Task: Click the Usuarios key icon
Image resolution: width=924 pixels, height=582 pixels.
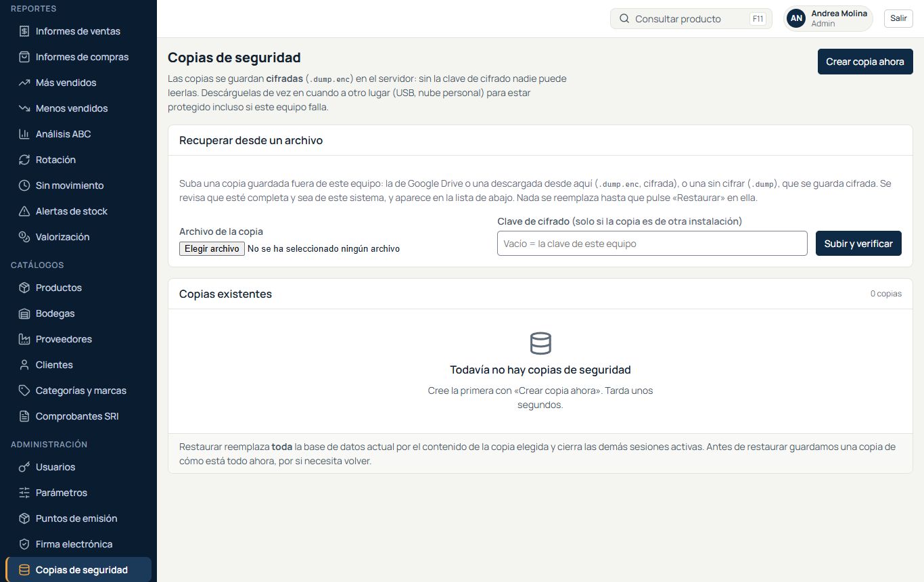Action: tap(24, 467)
